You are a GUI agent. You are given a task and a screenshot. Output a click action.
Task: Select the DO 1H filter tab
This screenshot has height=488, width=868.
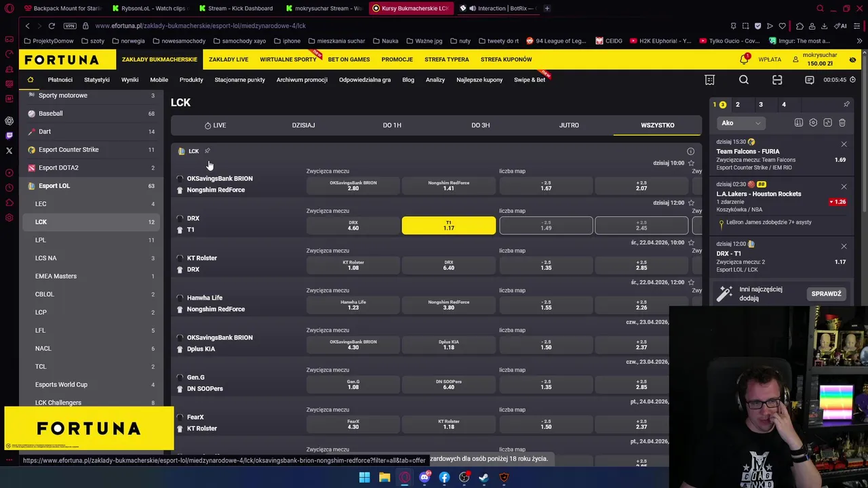tap(392, 125)
